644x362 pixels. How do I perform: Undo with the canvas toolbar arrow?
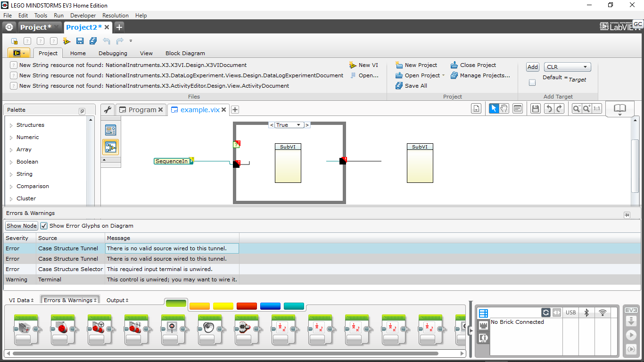549,109
